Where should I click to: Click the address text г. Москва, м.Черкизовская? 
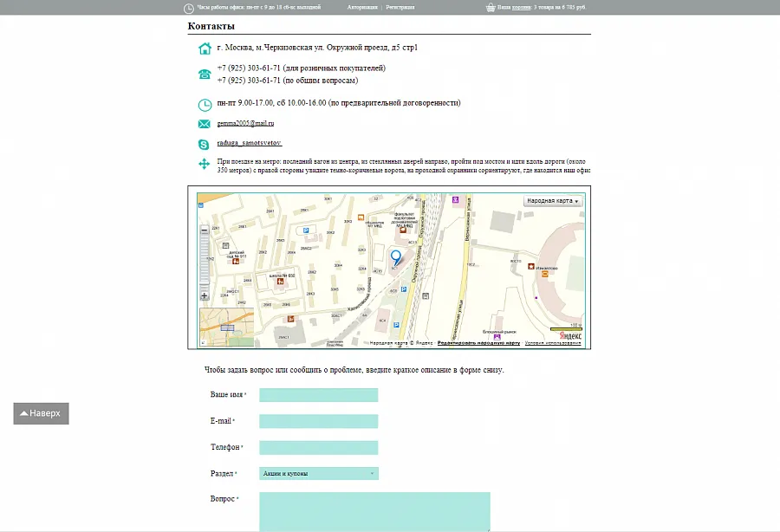coord(317,48)
